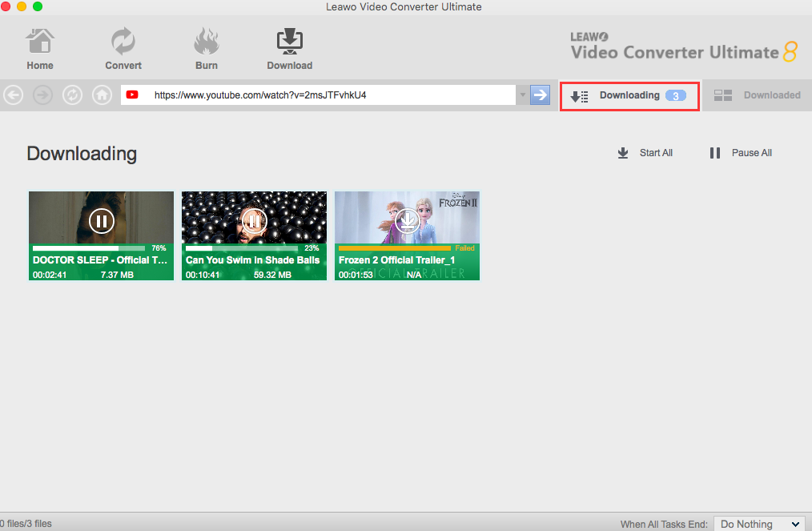Select Can You Swim in Shade Balls title
Screen dimensions: 812x531
pyautogui.click(x=253, y=260)
